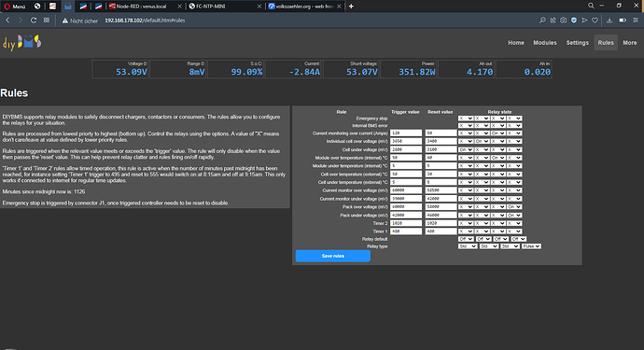This screenshot has width=644, height=350.
Task: Switch to the volkszaehler.org tab
Action: tap(304, 7)
